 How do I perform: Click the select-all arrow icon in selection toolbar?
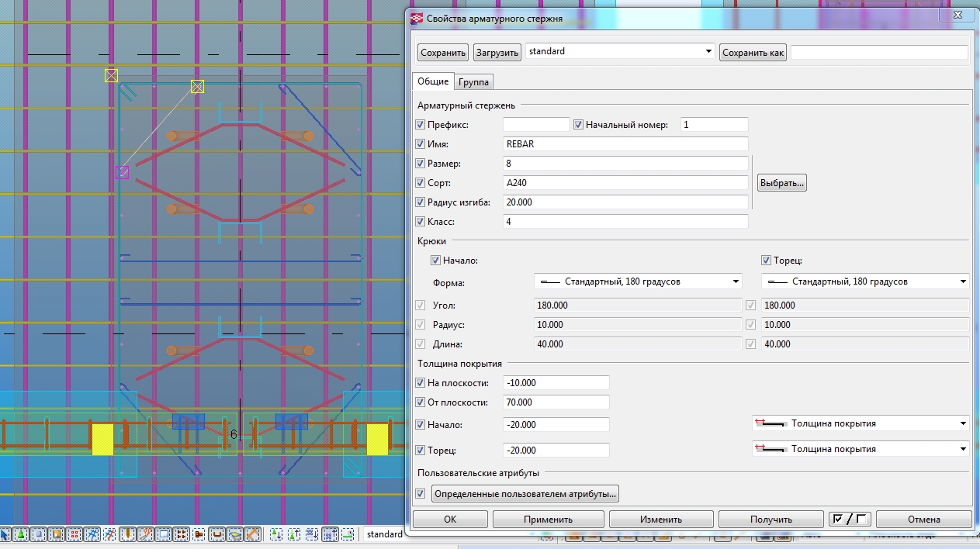(5, 534)
